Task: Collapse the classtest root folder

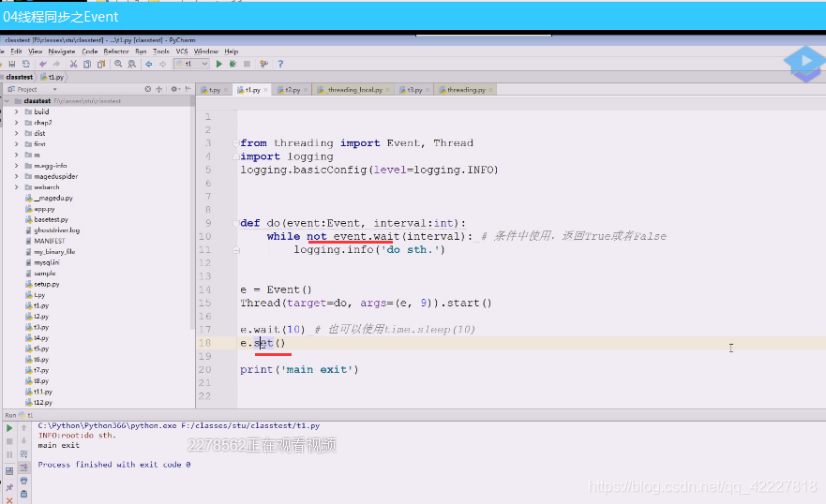Action: (x=7, y=101)
